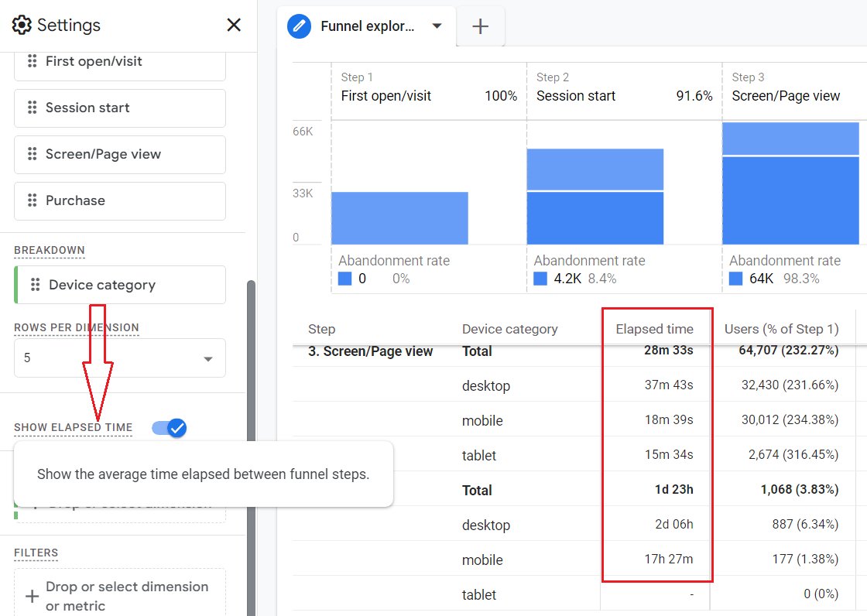
Task: Click the Session start step drag handle
Action: tap(31, 108)
